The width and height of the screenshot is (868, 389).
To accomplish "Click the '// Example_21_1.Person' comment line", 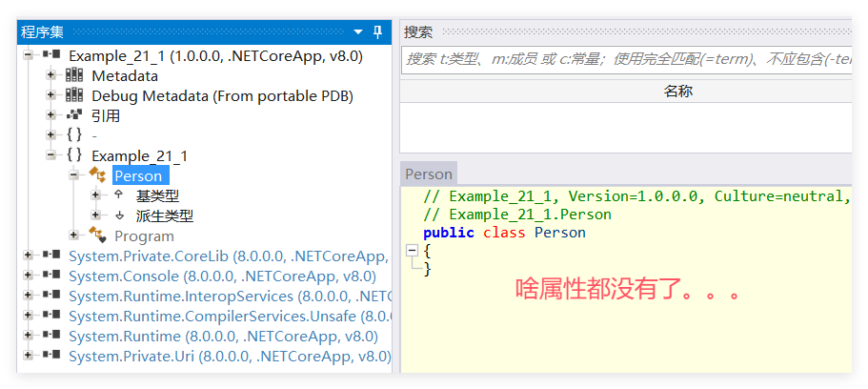I will point(517,215).
